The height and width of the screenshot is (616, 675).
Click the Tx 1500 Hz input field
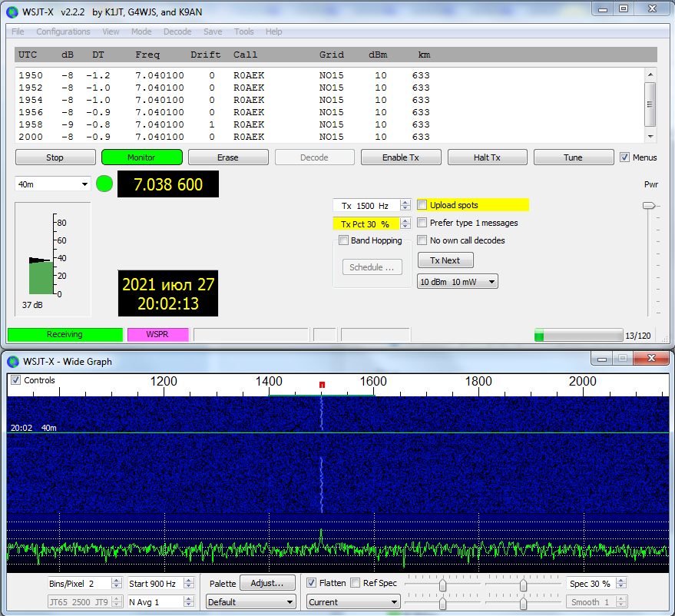367,205
